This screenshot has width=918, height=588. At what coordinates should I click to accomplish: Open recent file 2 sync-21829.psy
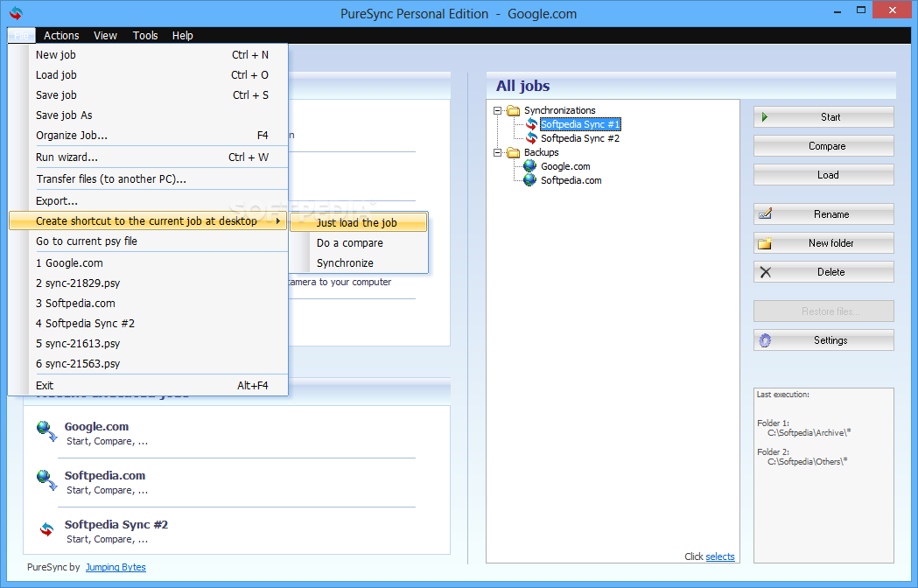149,283
